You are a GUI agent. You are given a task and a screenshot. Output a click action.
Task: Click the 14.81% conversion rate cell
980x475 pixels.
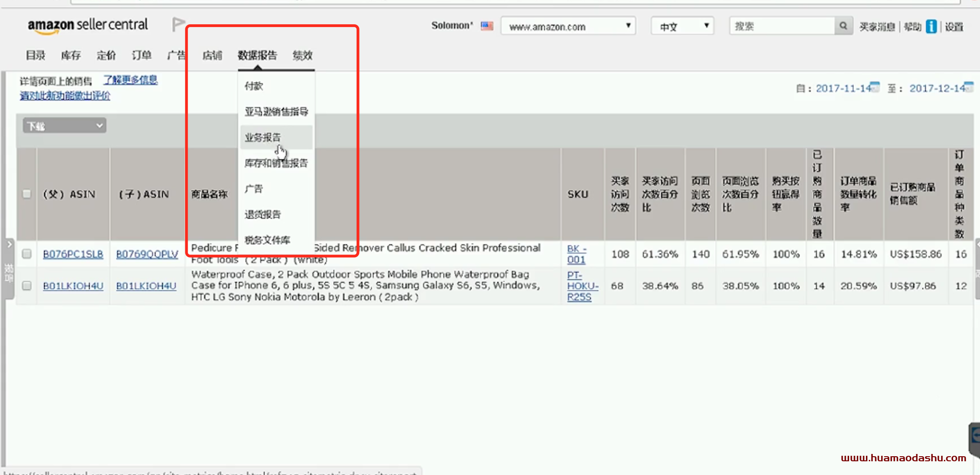(x=859, y=254)
